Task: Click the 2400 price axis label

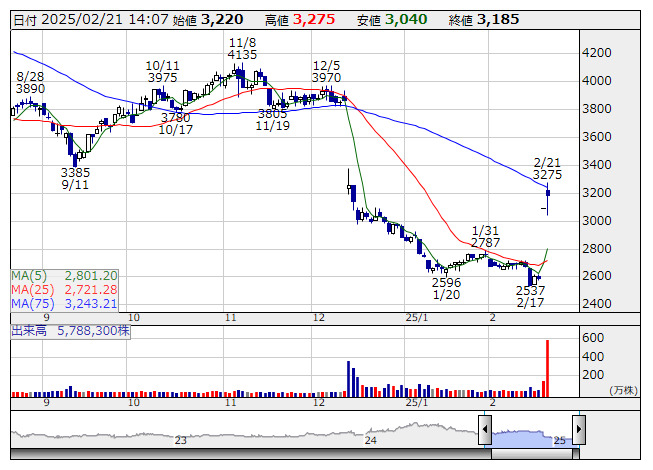Action: point(597,303)
